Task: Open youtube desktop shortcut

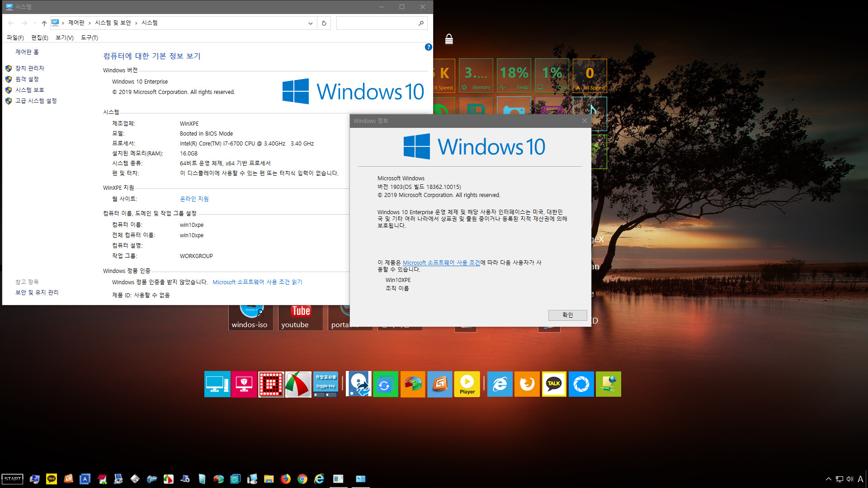Action: [300, 318]
